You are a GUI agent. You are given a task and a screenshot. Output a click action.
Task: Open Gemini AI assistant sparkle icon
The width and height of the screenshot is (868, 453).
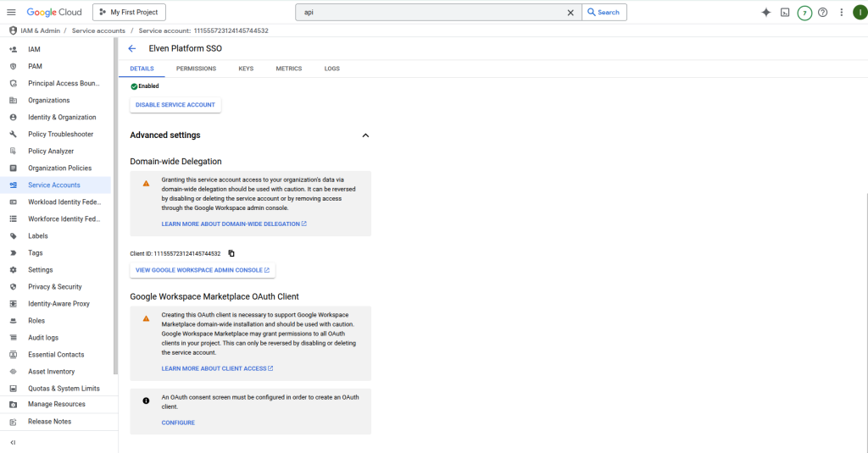click(766, 12)
